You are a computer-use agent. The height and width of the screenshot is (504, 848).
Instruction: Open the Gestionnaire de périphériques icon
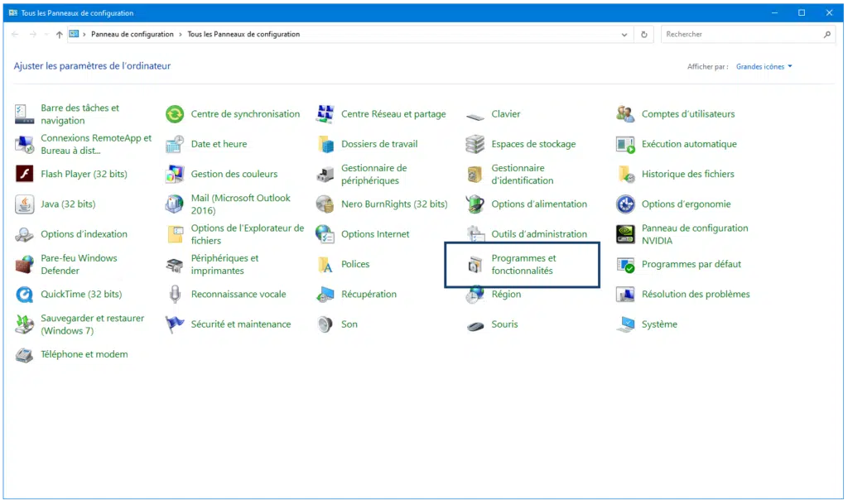[325, 174]
